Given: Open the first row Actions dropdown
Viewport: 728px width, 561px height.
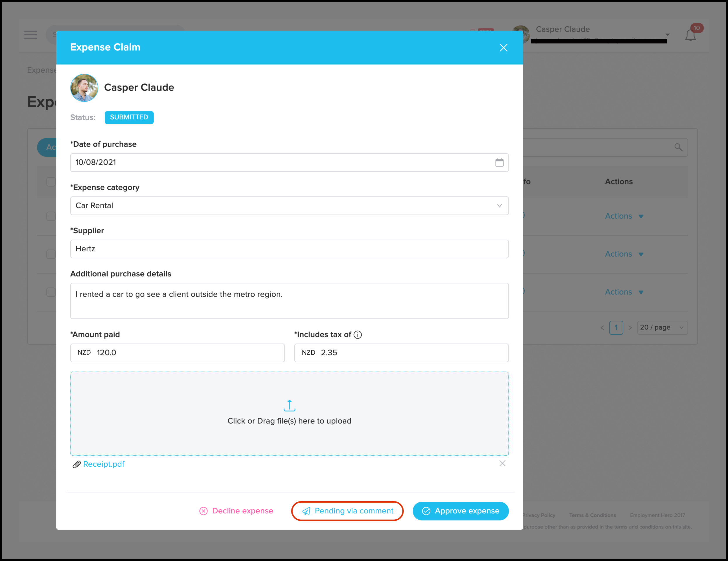Looking at the screenshot, I should coord(624,216).
